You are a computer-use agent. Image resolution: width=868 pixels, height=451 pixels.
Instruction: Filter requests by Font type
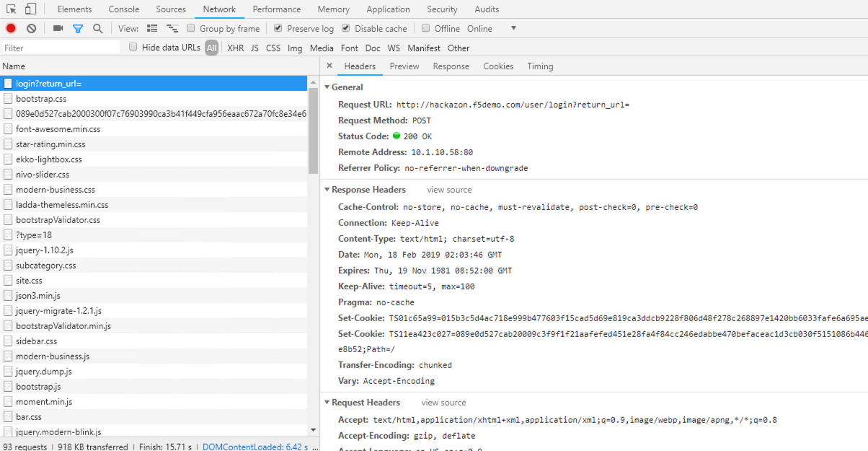click(350, 48)
